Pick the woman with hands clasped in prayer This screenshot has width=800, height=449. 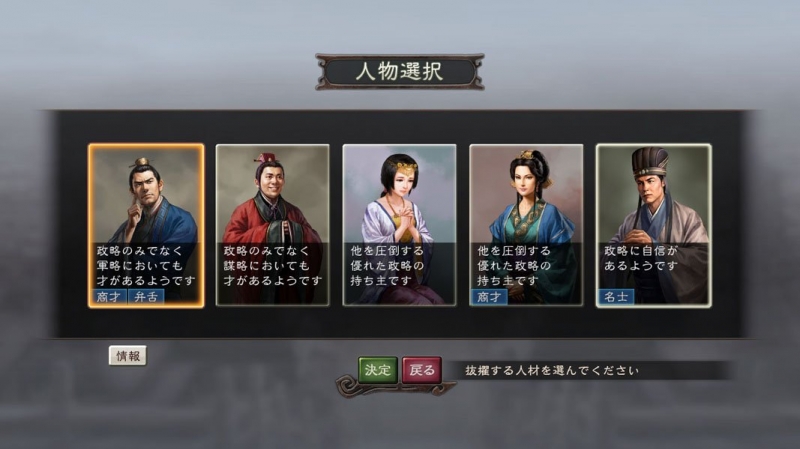(399, 226)
